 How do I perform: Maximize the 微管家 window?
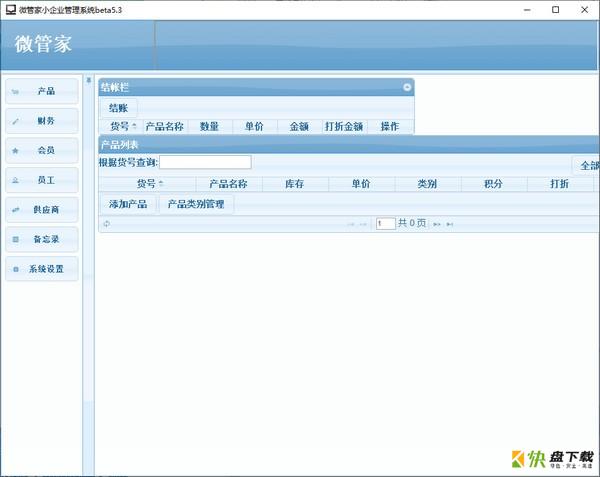coord(556,10)
